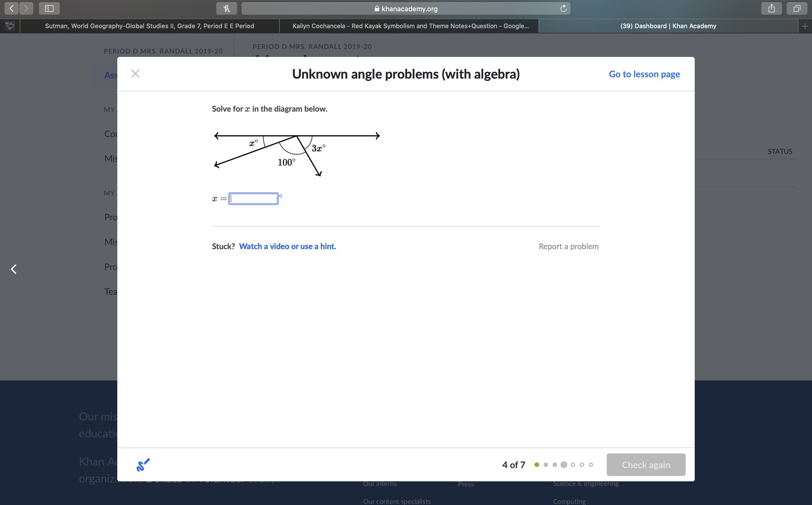Open a new tab with plus icon
The width and height of the screenshot is (812, 505).
pos(805,26)
